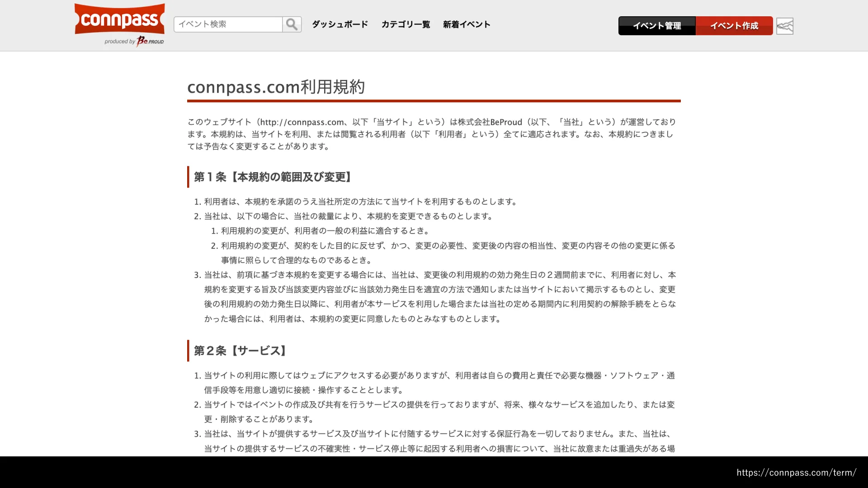This screenshot has height=488, width=868.
Task: Click the black イベント管理 button
Action: (x=656, y=26)
